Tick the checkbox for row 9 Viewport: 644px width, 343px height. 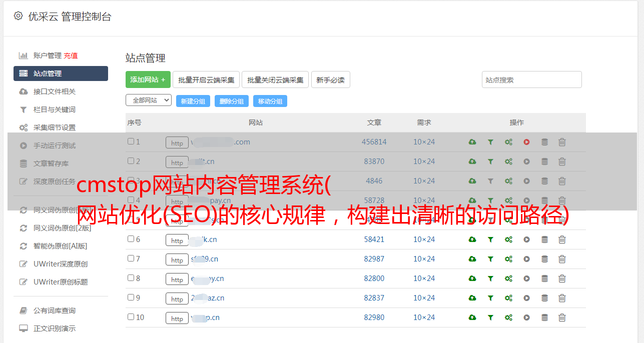(131, 297)
